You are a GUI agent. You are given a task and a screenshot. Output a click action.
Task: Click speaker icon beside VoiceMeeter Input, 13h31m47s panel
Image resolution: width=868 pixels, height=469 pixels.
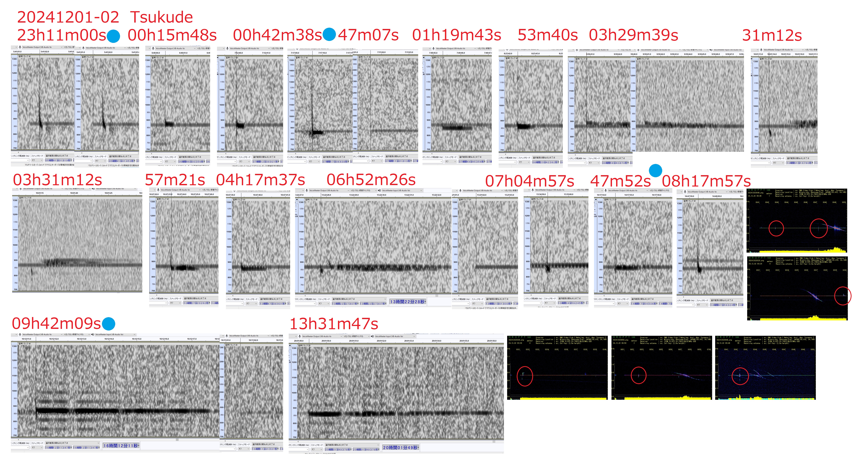[x=372, y=336]
